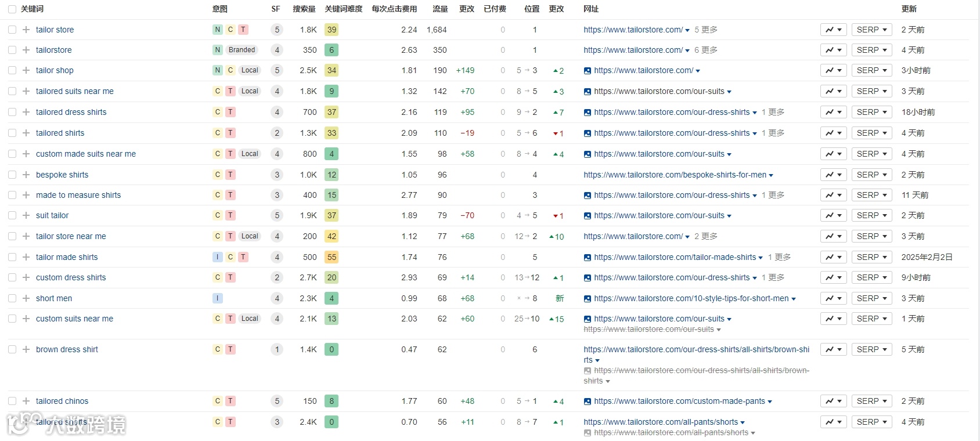Click the plus icon beside suit tailor

click(x=26, y=215)
